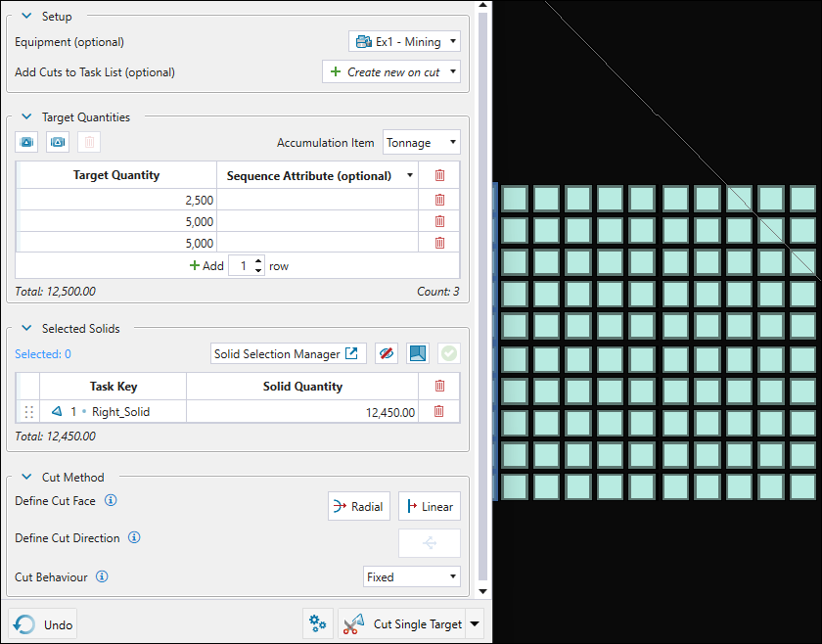The width and height of the screenshot is (822, 644).
Task: Toggle solid visibility eye icon
Action: (387, 354)
